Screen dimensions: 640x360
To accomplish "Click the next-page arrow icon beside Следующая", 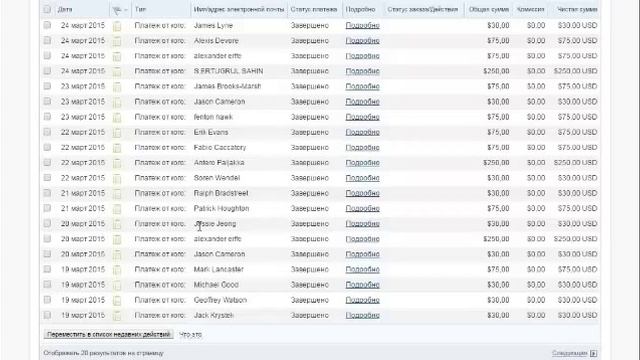I will pyautogui.click(x=594, y=353).
